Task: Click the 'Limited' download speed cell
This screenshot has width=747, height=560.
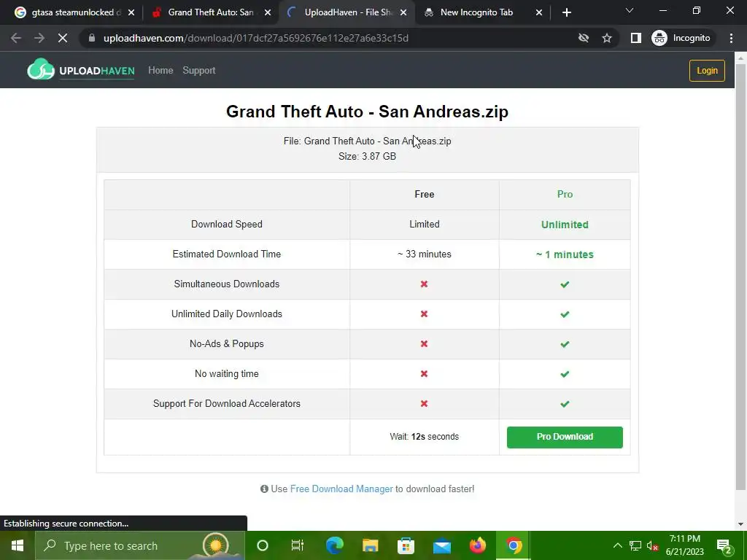Action: pos(424,225)
